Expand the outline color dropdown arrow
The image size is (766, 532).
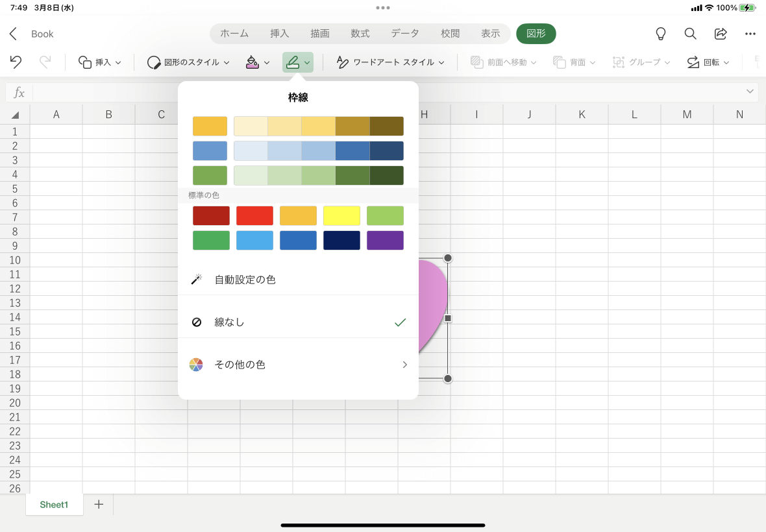pos(307,62)
